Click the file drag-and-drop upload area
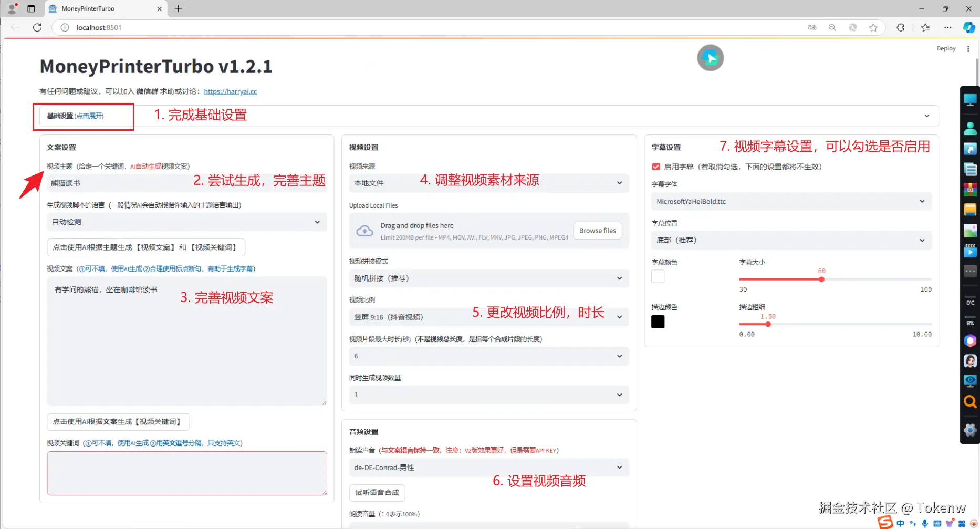 coord(488,231)
